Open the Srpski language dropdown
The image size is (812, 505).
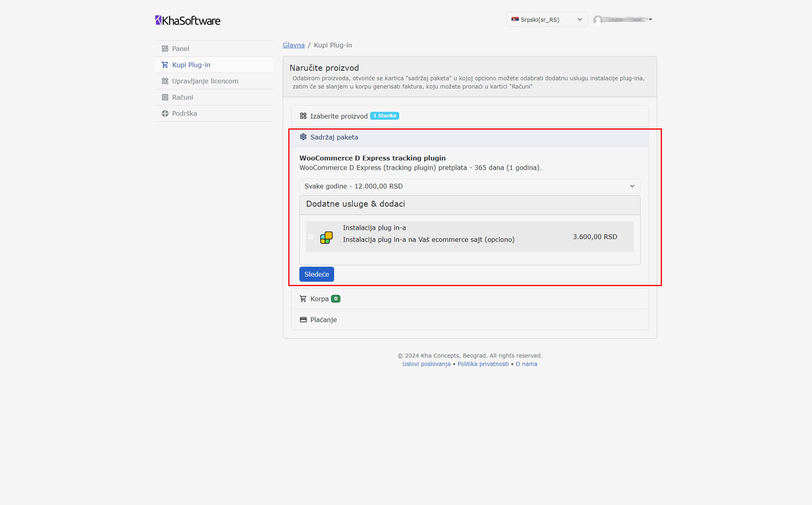pyautogui.click(x=547, y=19)
